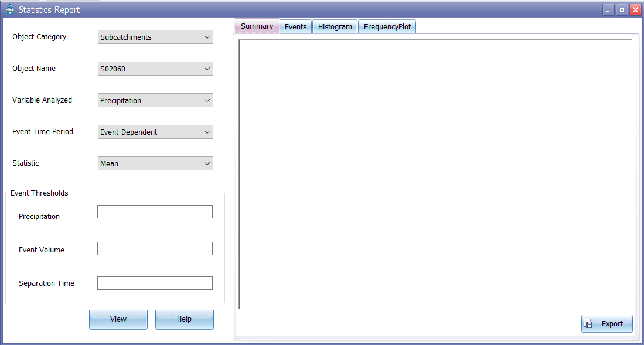This screenshot has height=345, width=644.
Task: Open the Statistic dropdown set to Mean
Action: click(155, 163)
